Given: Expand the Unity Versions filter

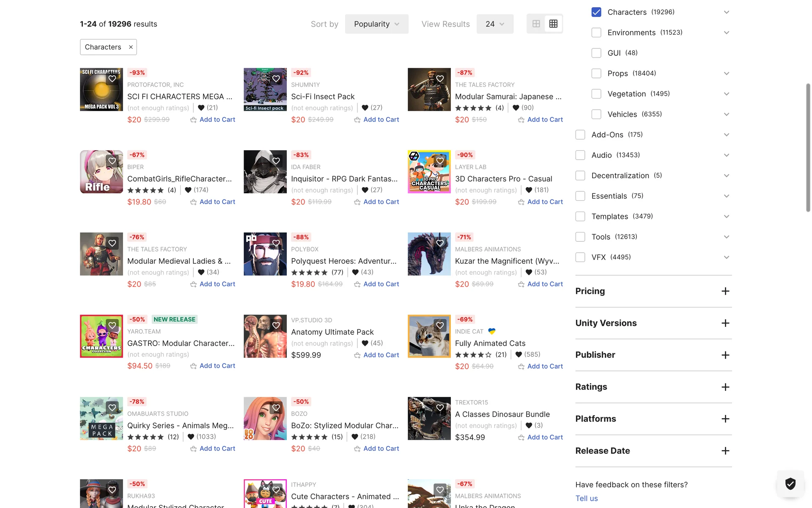Looking at the screenshot, I should click(725, 323).
